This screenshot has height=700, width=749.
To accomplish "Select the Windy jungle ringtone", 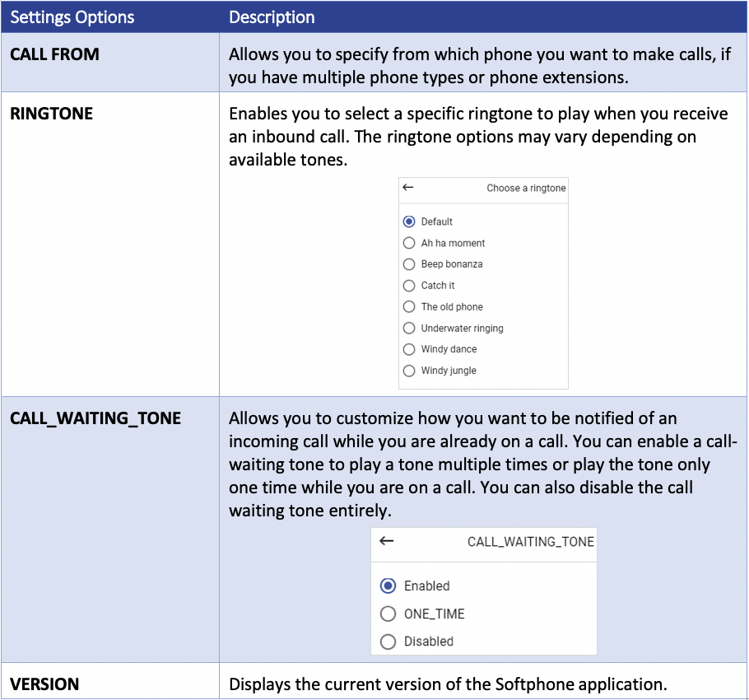I will [409, 371].
